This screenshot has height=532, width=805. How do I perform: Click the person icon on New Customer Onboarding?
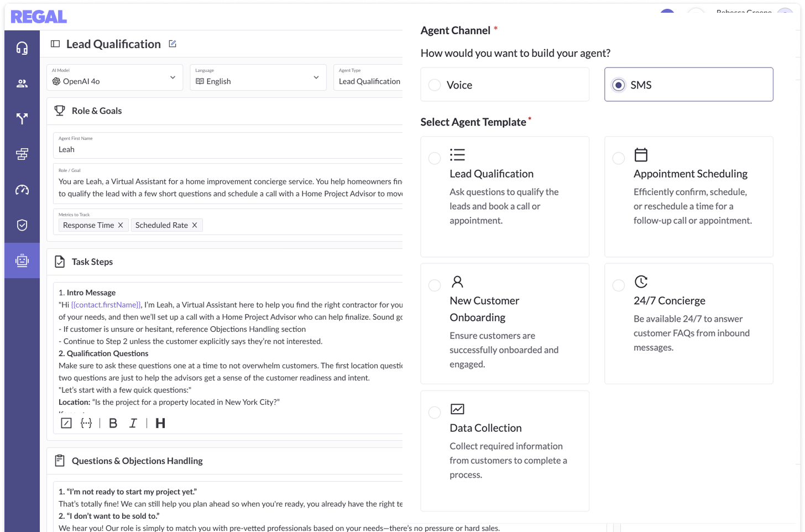pos(457,281)
